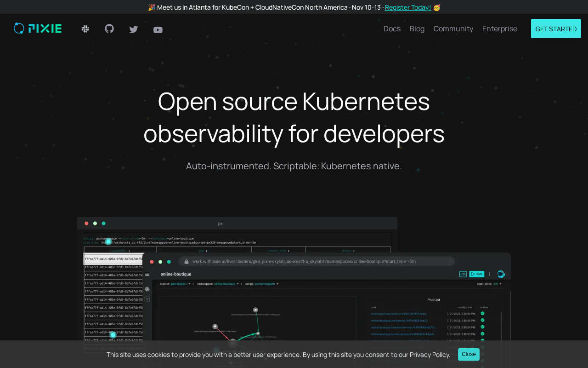Open the Docs menu item
The width and height of the screenshot is (588, 368).
pyautogui.click(x=392, y=29)
